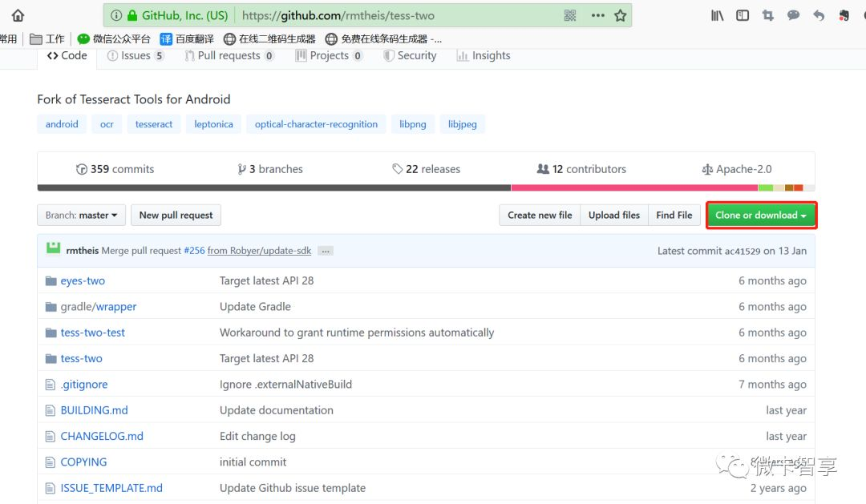Open the library bookshelf icon
Viewport: 866px width, 504px height.
click(717, 15)
